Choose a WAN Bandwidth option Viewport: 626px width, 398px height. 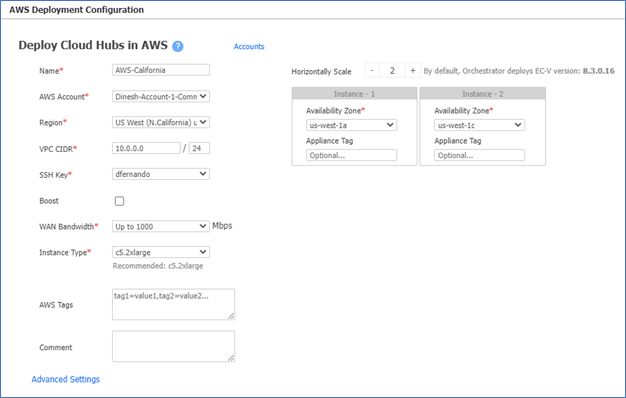(x=161, y=226)
